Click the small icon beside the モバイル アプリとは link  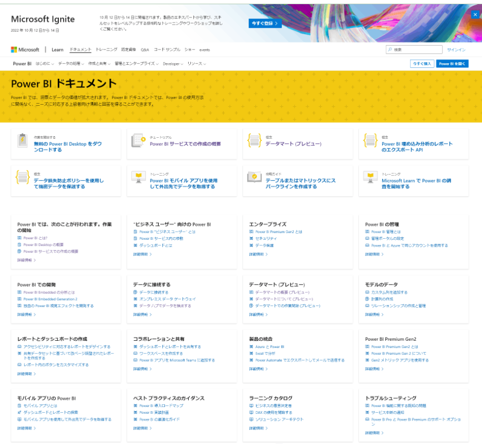19,405
